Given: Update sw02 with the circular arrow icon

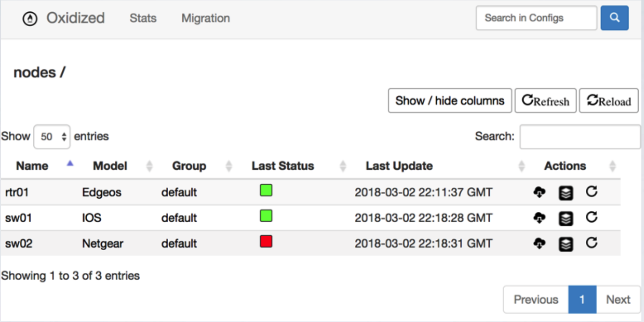Looking at the screenshot, I should (591, 243).
